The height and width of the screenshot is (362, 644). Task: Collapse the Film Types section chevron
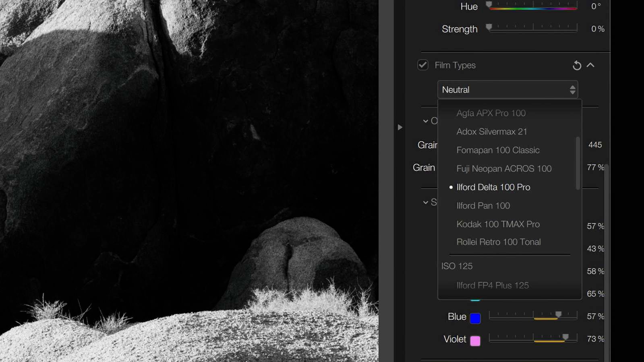590,65
